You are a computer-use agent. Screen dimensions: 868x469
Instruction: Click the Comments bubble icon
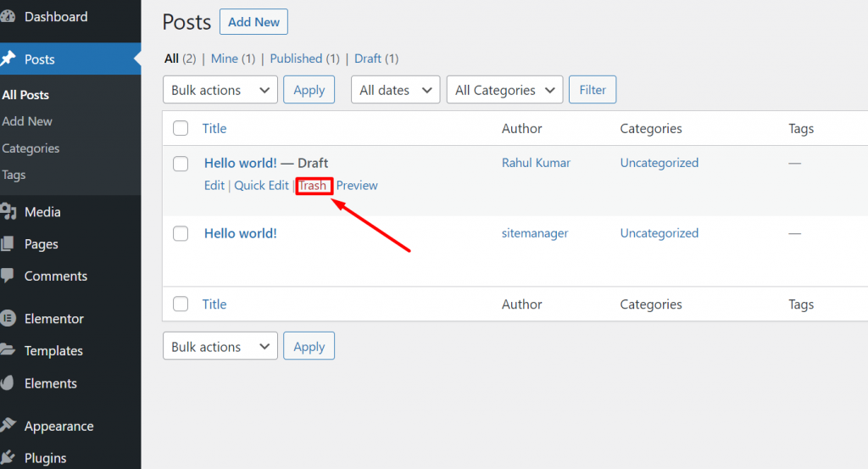[x=7, y=276]
